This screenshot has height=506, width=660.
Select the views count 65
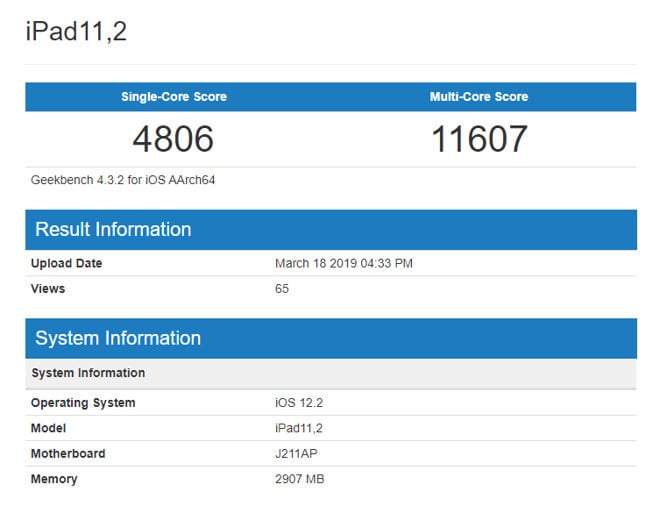click(x=282, y=289)
